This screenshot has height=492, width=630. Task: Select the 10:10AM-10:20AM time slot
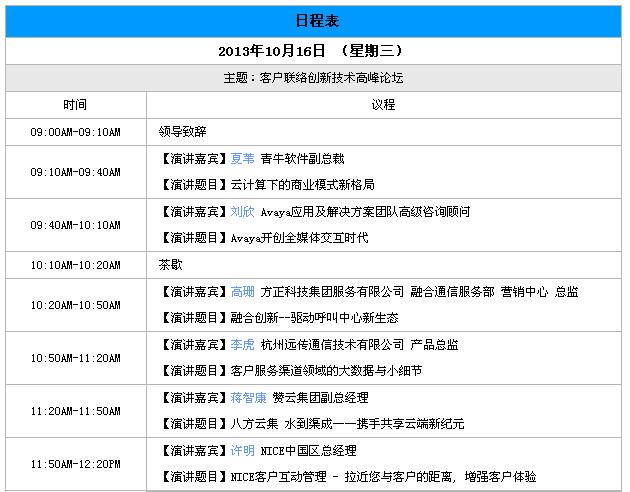[x=75, y=265]
